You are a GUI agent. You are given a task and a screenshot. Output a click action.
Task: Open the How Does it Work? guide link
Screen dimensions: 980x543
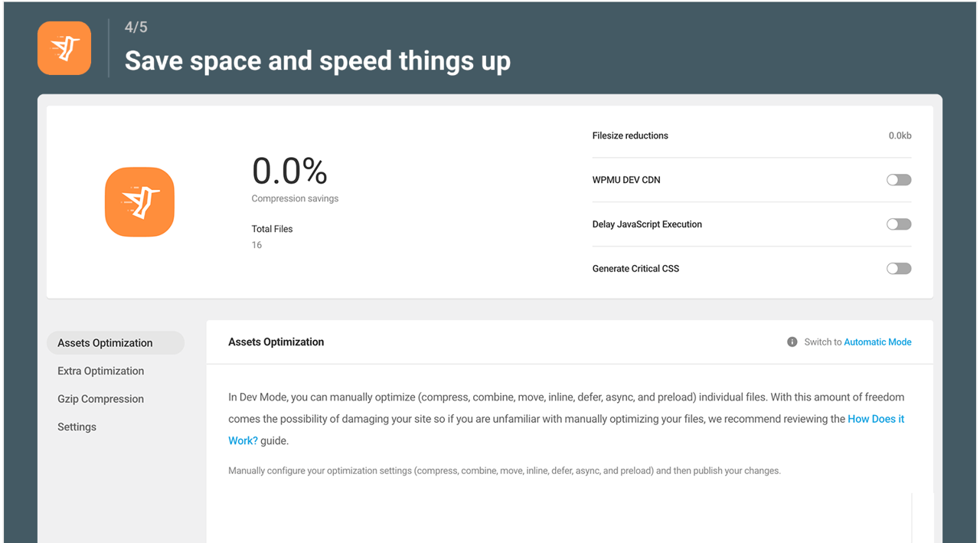pos(875,419)
